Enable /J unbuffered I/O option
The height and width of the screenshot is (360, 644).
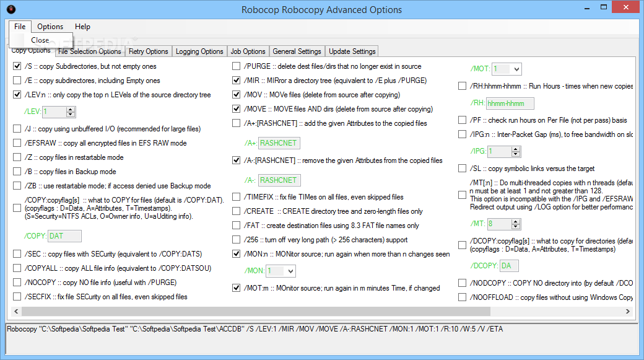[17, 129]
